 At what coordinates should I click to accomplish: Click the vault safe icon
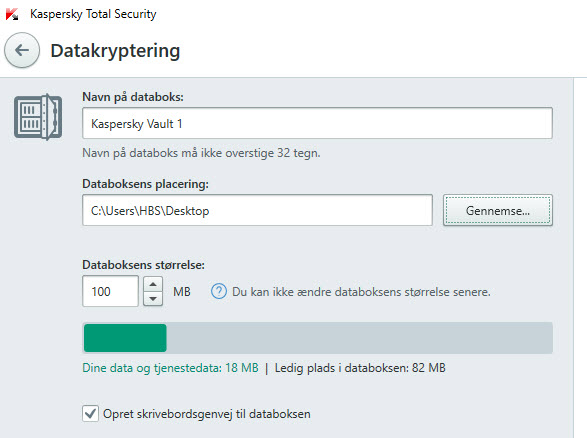[x=38, y=117]
